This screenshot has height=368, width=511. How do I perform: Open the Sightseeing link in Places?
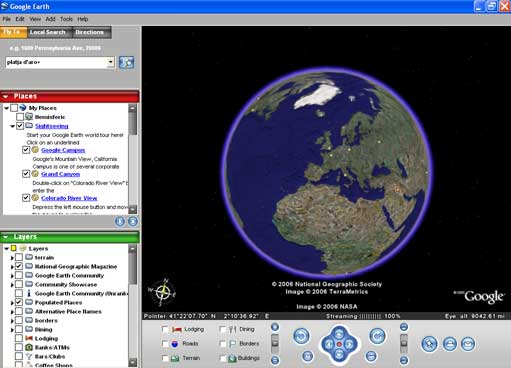click(x=52, y=126)
